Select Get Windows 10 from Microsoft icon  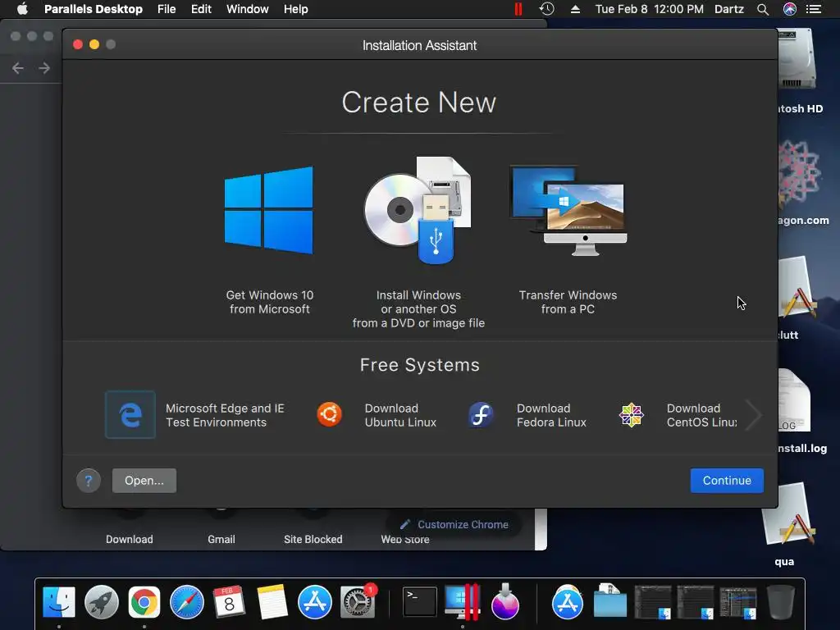tap(269, 210)
